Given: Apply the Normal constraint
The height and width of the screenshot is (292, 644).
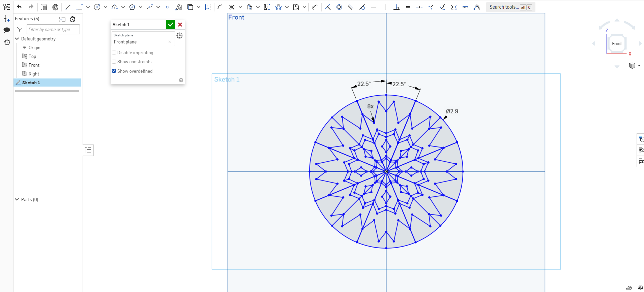Looking at the screenshot, I should point(431,7).
